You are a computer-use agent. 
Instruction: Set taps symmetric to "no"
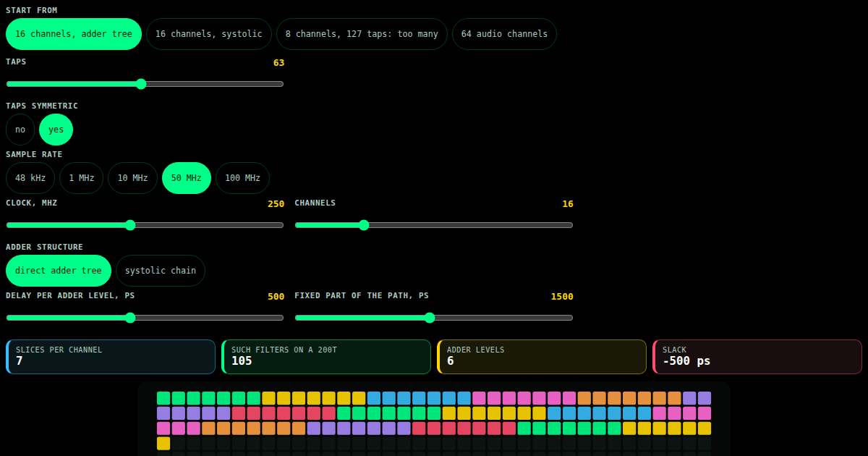[x=20, y=130]
